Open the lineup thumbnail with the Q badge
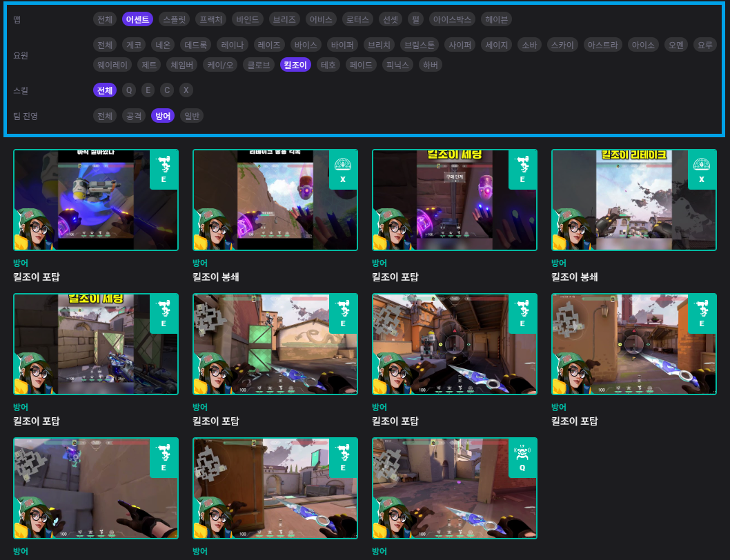Screen dimensions: 730x560 pos(455,488)
